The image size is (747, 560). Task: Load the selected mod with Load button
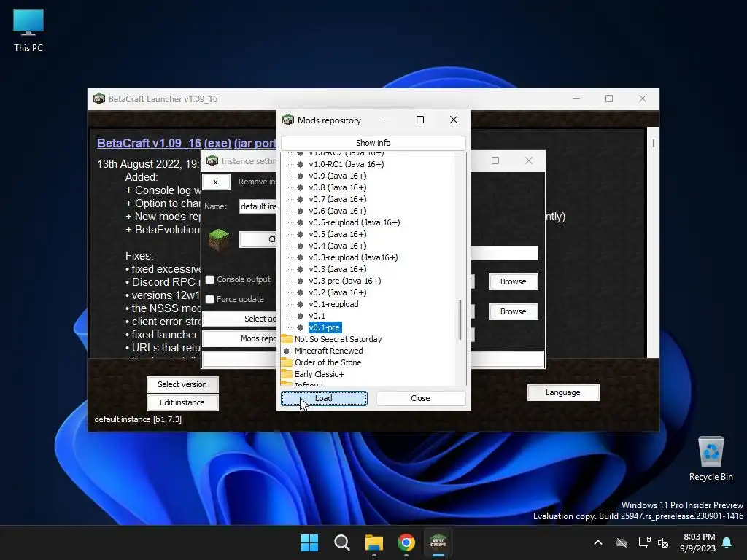click(x=324, y=398)
